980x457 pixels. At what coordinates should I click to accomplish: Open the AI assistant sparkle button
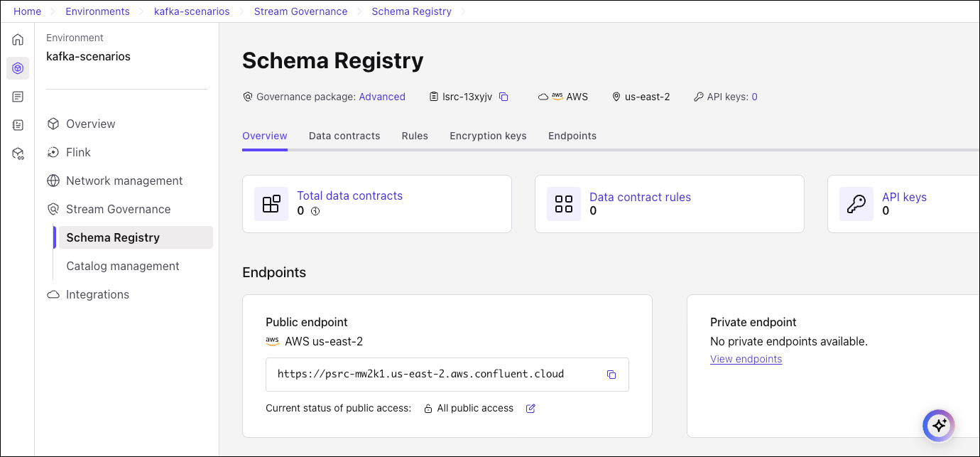point(939,426)
